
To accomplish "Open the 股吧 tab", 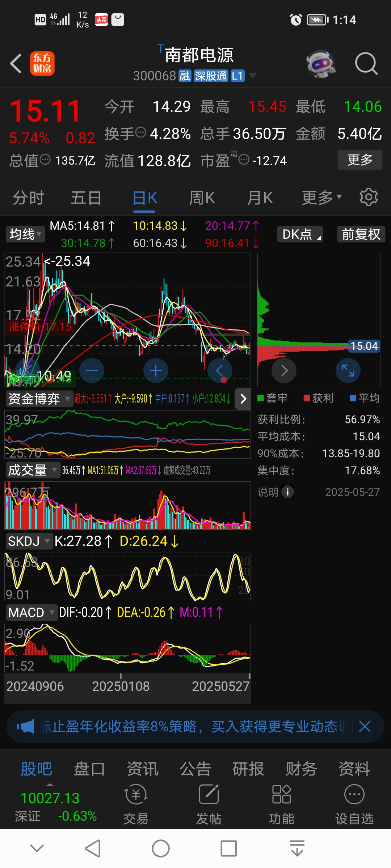I will pyautogui.click(x=37, y=769).
